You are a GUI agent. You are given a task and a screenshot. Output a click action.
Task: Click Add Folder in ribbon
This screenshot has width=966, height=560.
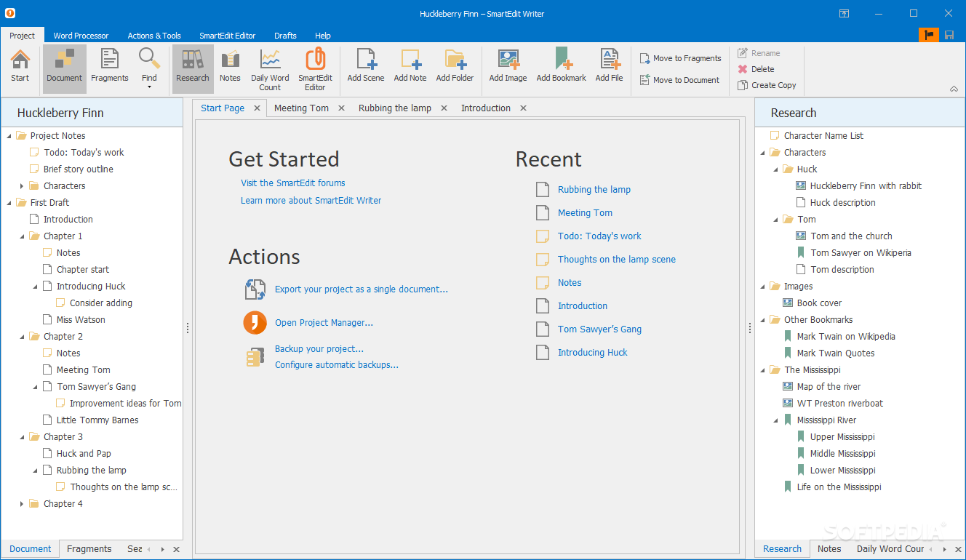tap(455, 67)
